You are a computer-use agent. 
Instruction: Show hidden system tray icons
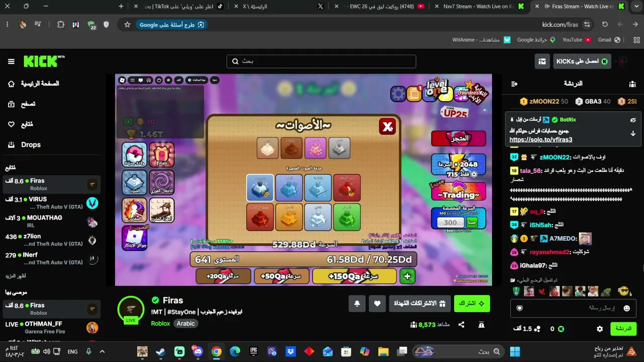102,351
